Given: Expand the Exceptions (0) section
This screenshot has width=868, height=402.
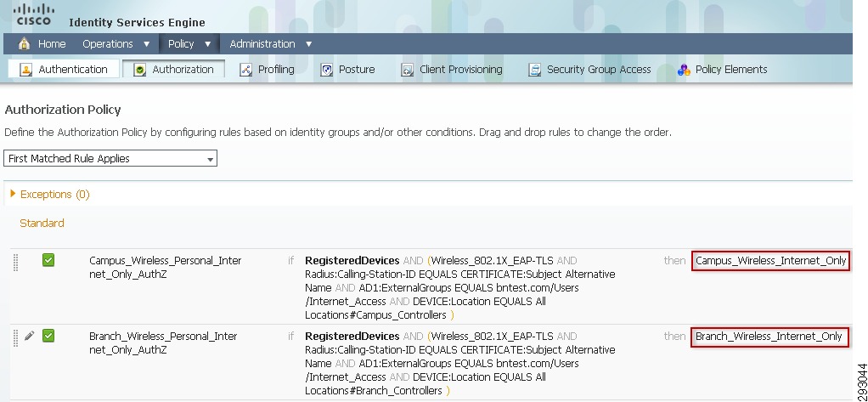Looking at the screenshot, I should pyautogui.click(x=14, y=194).
